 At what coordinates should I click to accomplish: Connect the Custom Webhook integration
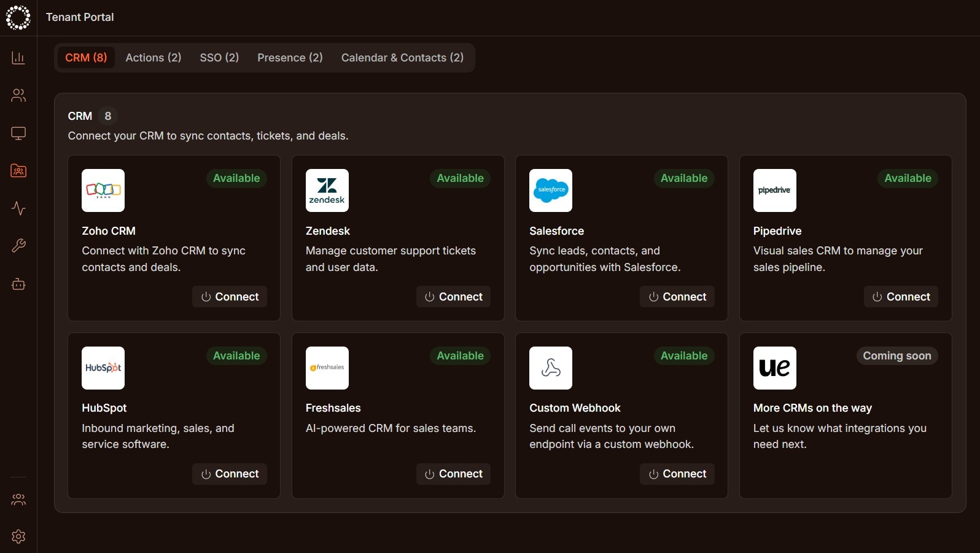tap(677, 474)
